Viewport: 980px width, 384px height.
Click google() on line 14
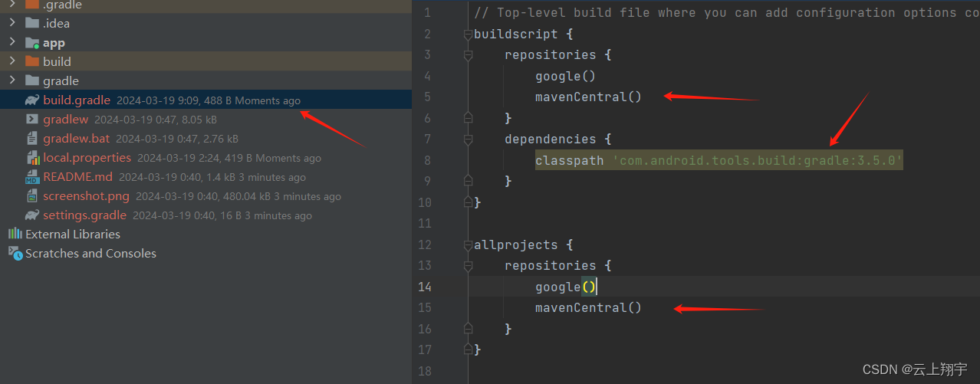[565, 287]
